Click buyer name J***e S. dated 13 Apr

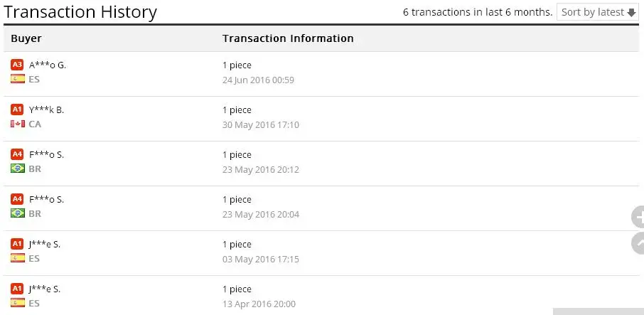tap(44, 289)
